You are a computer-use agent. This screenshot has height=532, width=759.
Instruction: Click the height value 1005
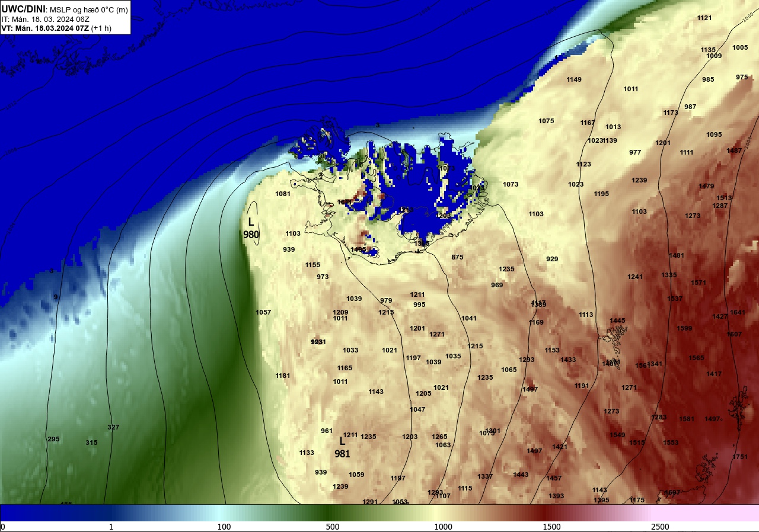740,47
